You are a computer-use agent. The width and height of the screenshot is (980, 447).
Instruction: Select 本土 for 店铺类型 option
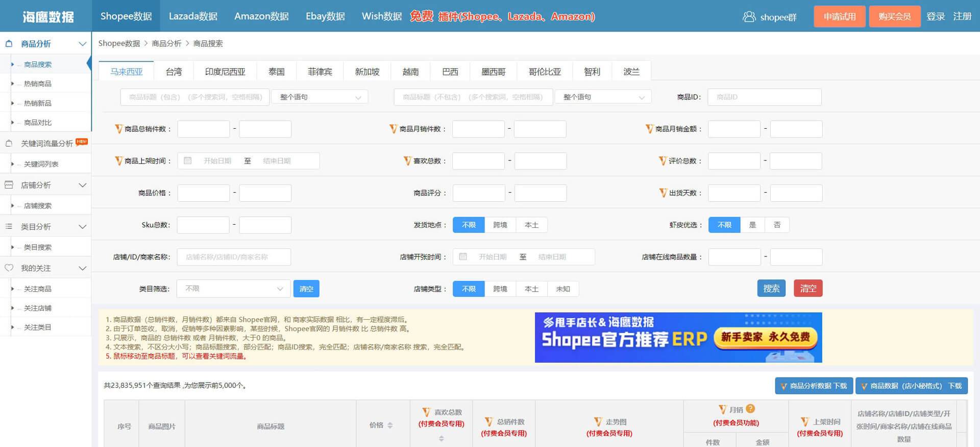pyautogui.click(x=531, y=289)
